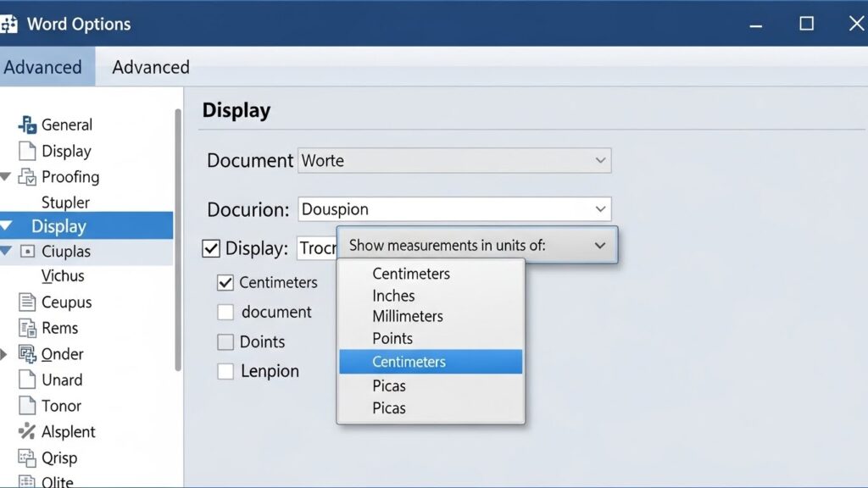
Task: Open the Document dropdown showing Worte
Action: (x=454, y=160)
